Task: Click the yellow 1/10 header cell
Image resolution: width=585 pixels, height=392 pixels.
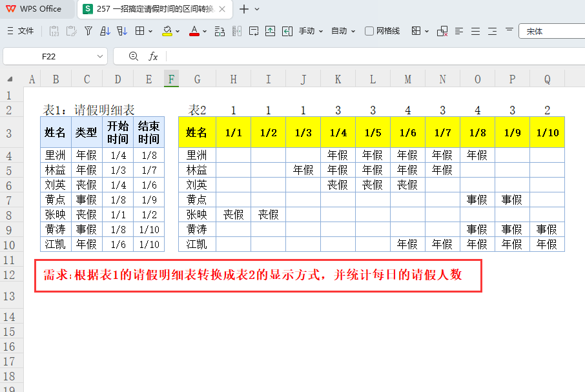Action: pyautogui.click(x=548, y=132)
